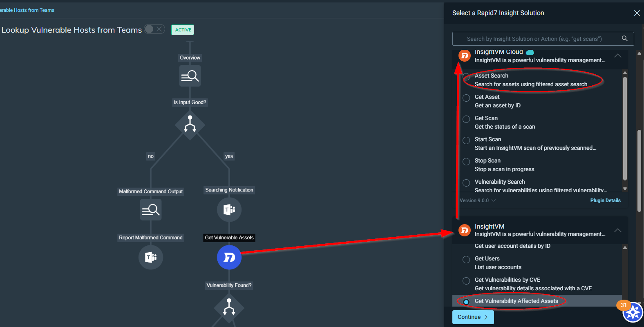This screenshot has height=327, width=644.
Task: Select the Get Scan radio option
Action: tap(466, 119)
